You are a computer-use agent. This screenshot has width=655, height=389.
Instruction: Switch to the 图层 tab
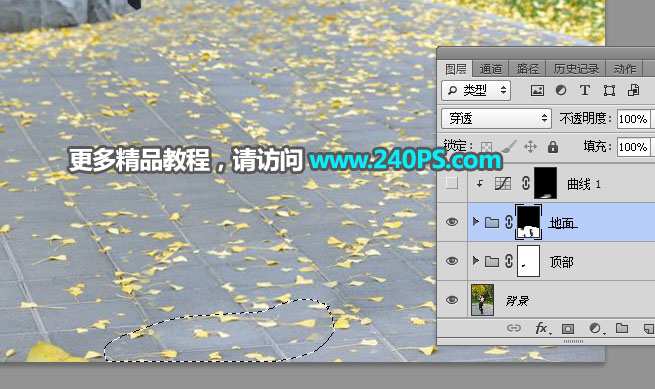point(455,69)
